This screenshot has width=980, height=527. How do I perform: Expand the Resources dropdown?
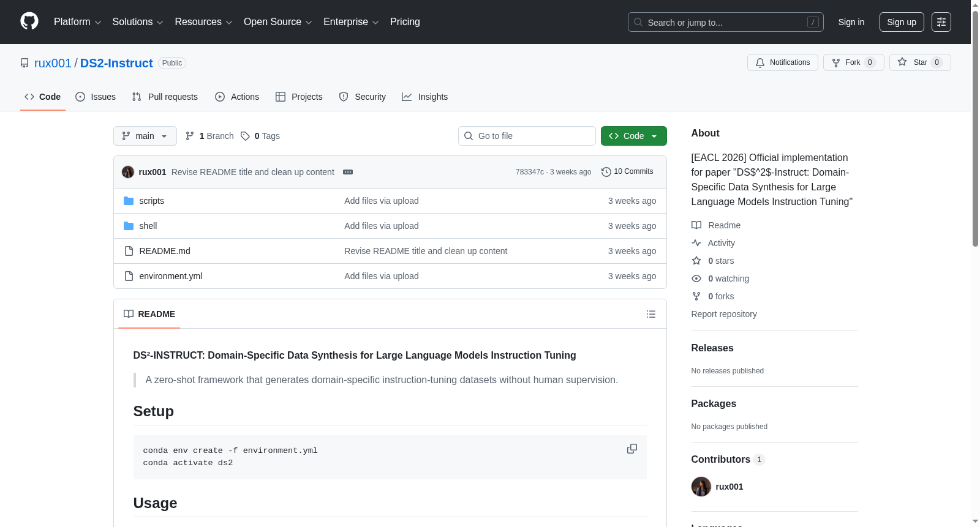203,22
